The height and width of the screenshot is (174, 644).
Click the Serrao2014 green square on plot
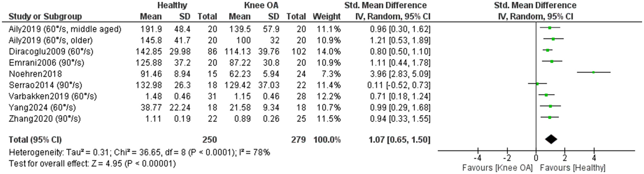pyautogui.click(x=537, y=84)
